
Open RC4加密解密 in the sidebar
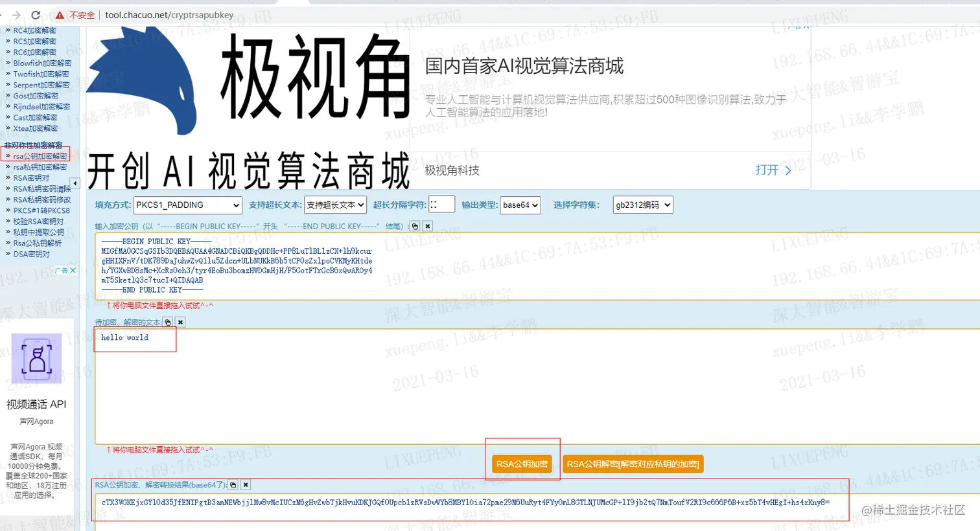click(x=34, y=30)
